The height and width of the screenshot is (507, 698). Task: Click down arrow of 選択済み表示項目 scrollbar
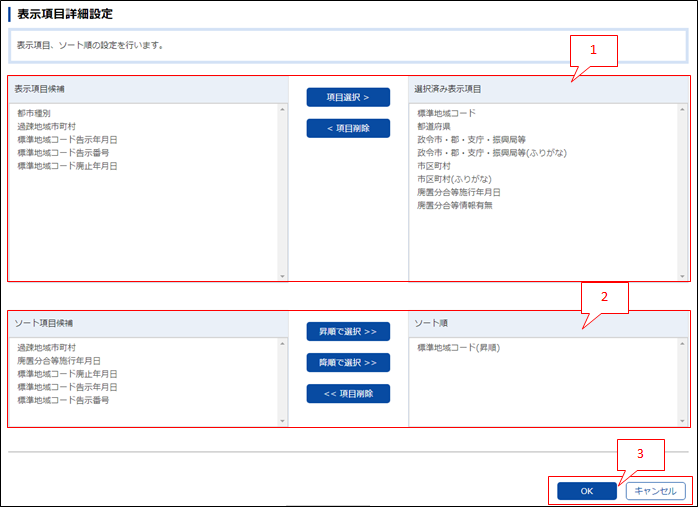682,276
